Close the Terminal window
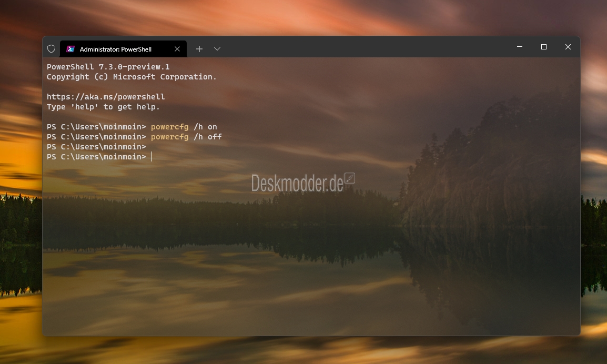 coord(568,47)
